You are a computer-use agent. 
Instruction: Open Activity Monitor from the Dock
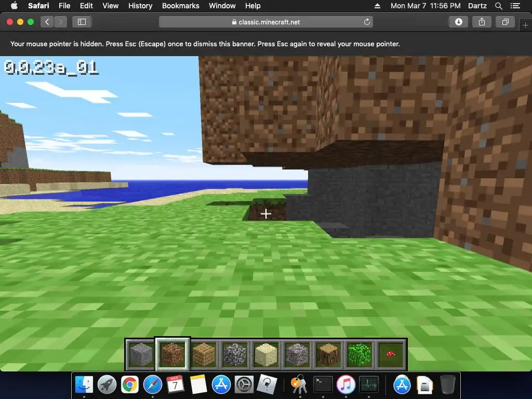[369, 384]
